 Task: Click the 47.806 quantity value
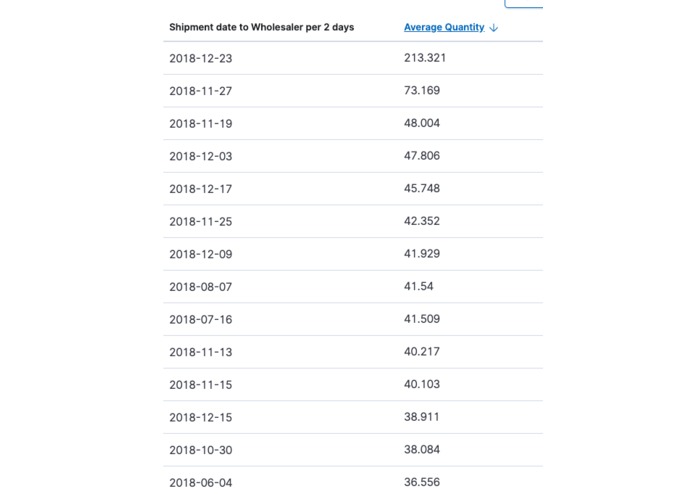coord(422,156)
